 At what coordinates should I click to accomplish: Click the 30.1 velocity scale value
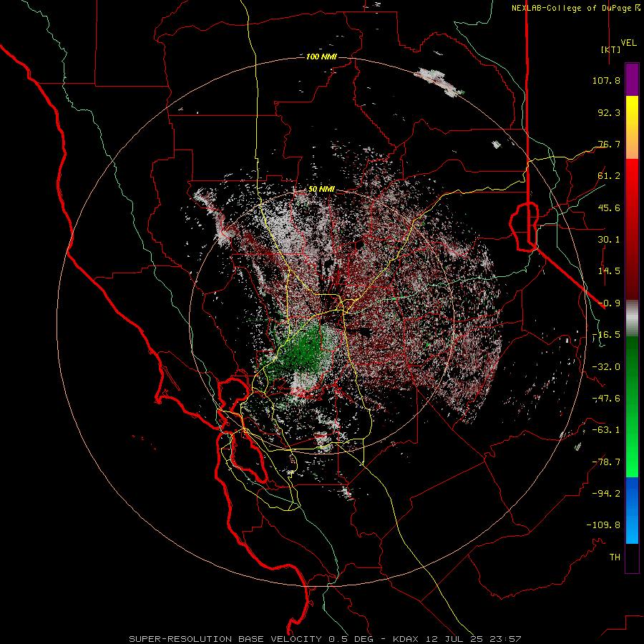[x=609, y=240]
